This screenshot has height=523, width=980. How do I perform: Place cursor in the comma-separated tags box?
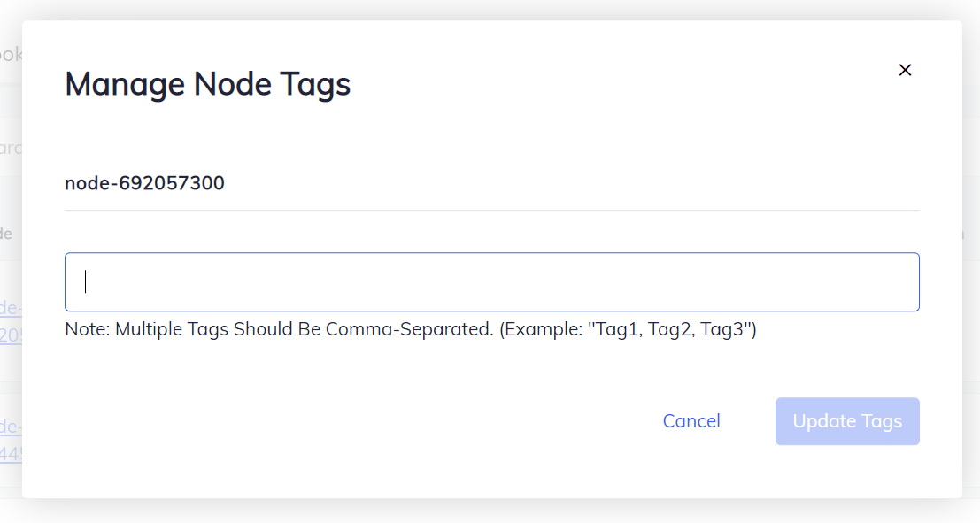click(491, 281)
